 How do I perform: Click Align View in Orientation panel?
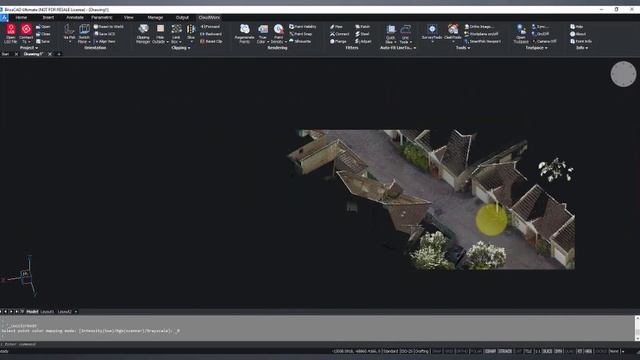(105, 41)
